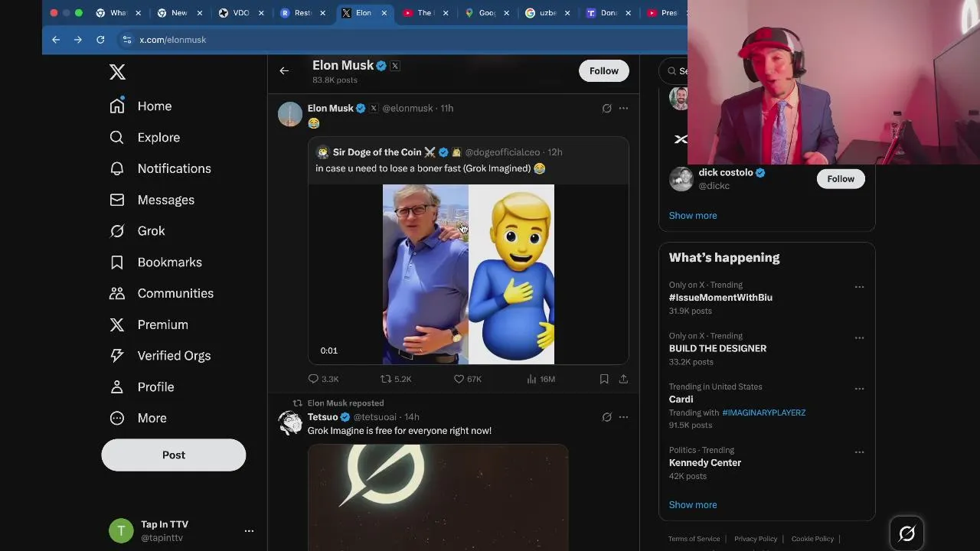The image size is (980, 551).
Task: Click the address bar showing x.com/elonmusk
Action: 172,40
